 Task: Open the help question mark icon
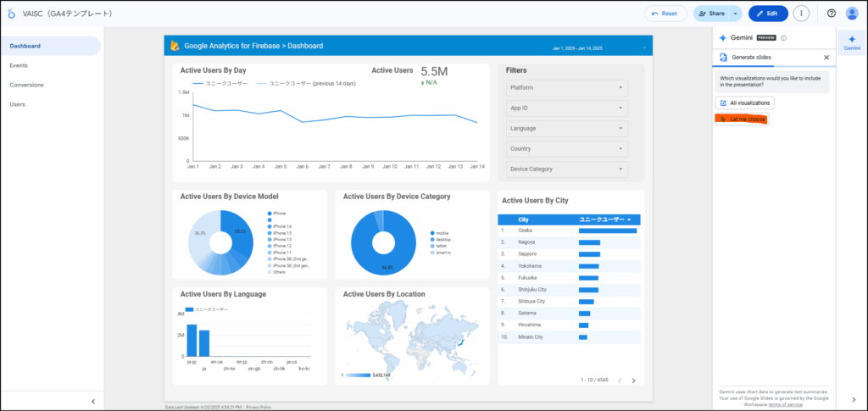[x=831, y=14]
